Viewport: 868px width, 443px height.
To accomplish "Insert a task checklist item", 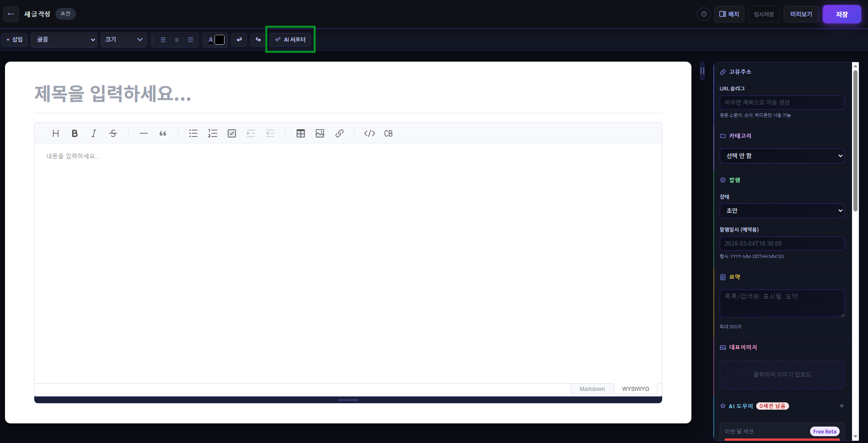I will point(231,133).
